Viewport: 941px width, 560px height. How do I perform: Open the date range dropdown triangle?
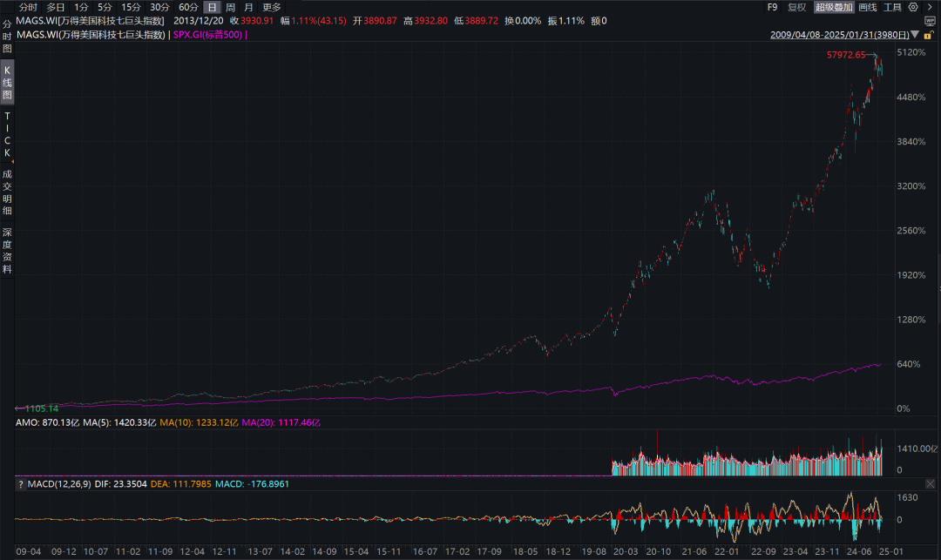915,34
